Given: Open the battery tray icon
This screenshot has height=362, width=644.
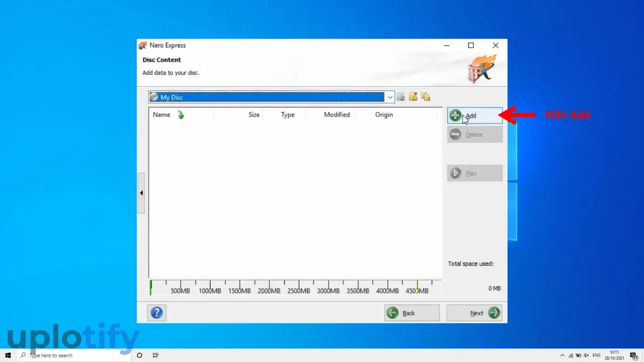Looking at the screenshot, I should pyautogui.click(x=579, y=355).
